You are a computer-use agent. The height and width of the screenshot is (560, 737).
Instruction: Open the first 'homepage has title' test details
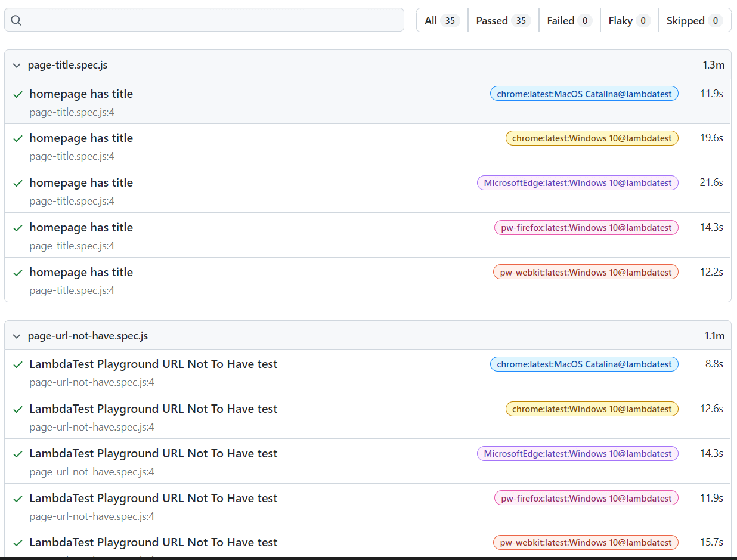click(x=81, y=94)
